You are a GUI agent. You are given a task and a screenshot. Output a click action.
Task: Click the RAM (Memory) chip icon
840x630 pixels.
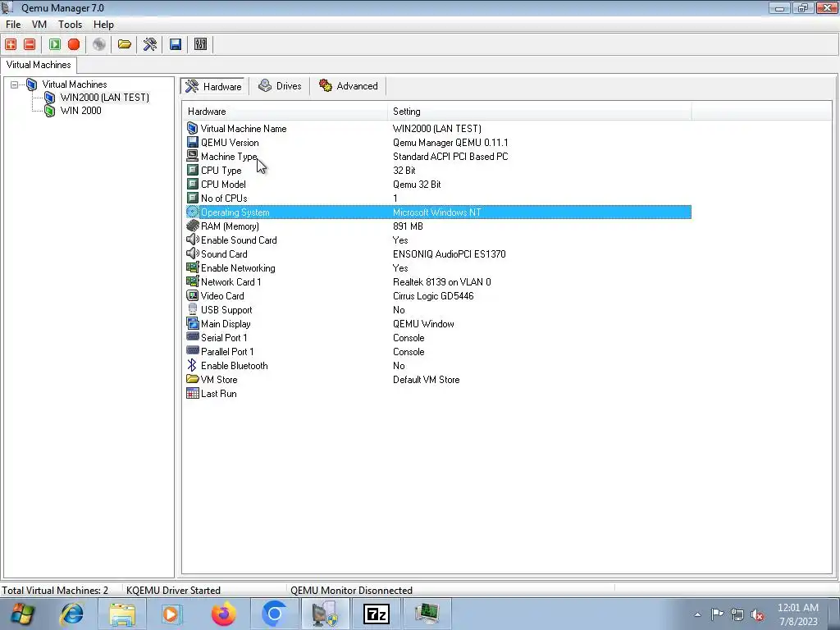[192, 226]
